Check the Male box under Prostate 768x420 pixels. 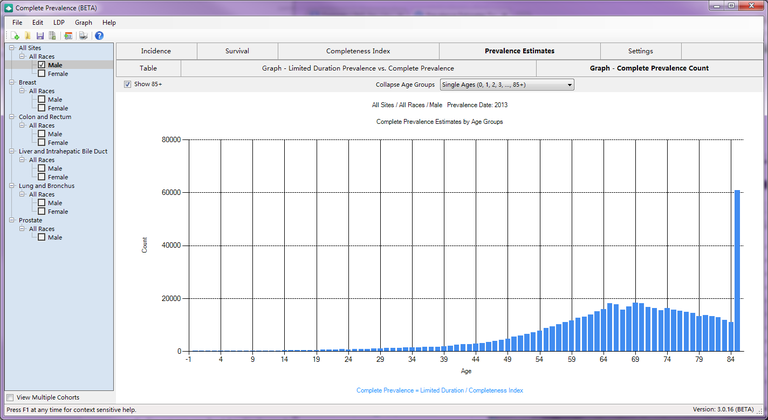tap(42, 237)
